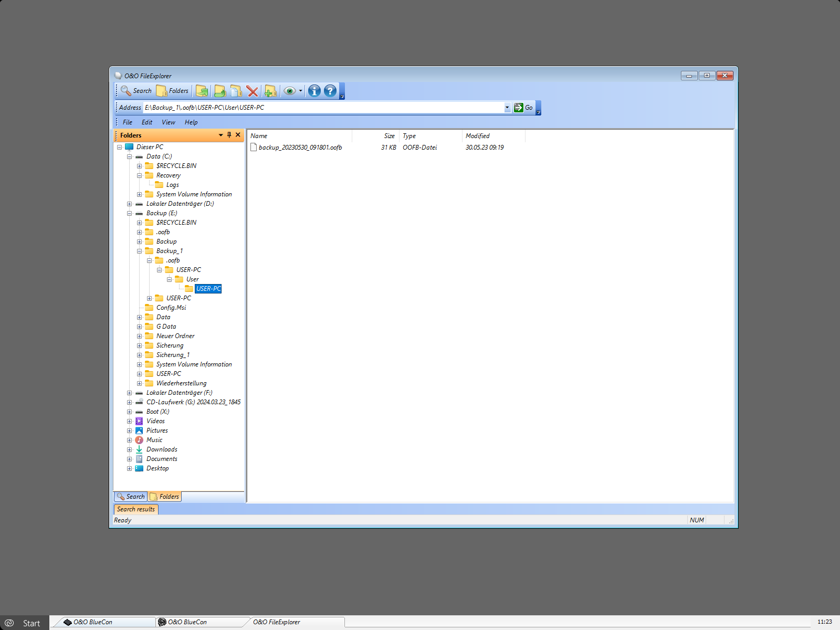Sort by the Modified column header

(x=493, y=136)
